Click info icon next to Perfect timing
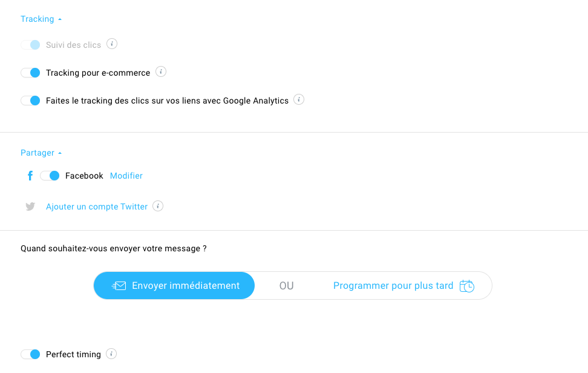 (x=111, y=354)
